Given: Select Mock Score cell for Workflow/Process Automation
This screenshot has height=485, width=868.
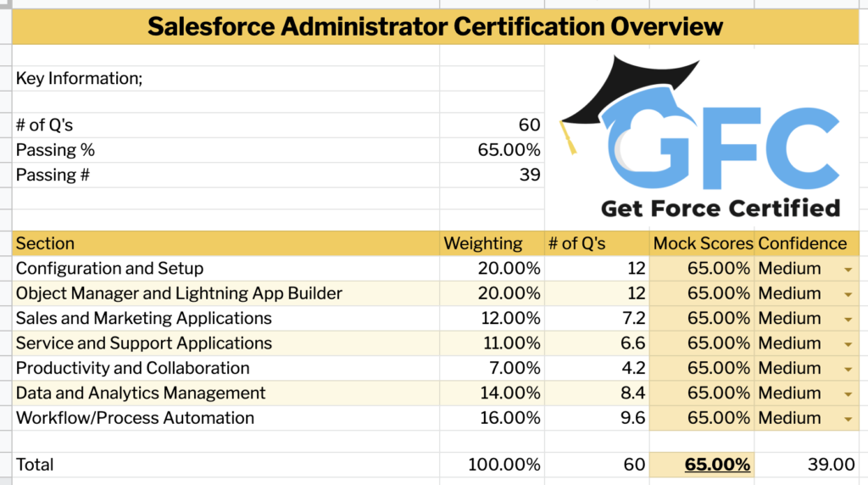Looking at the screenshot, I should [702, 418].
